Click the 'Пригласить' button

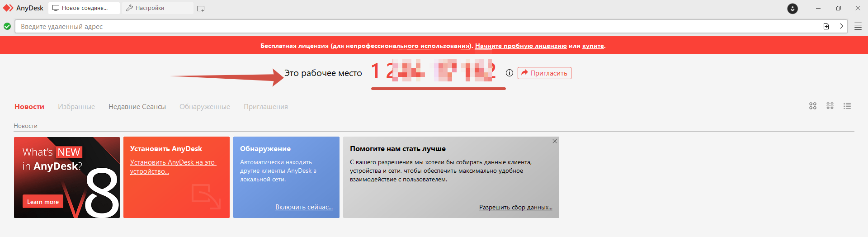coord(544,73)
